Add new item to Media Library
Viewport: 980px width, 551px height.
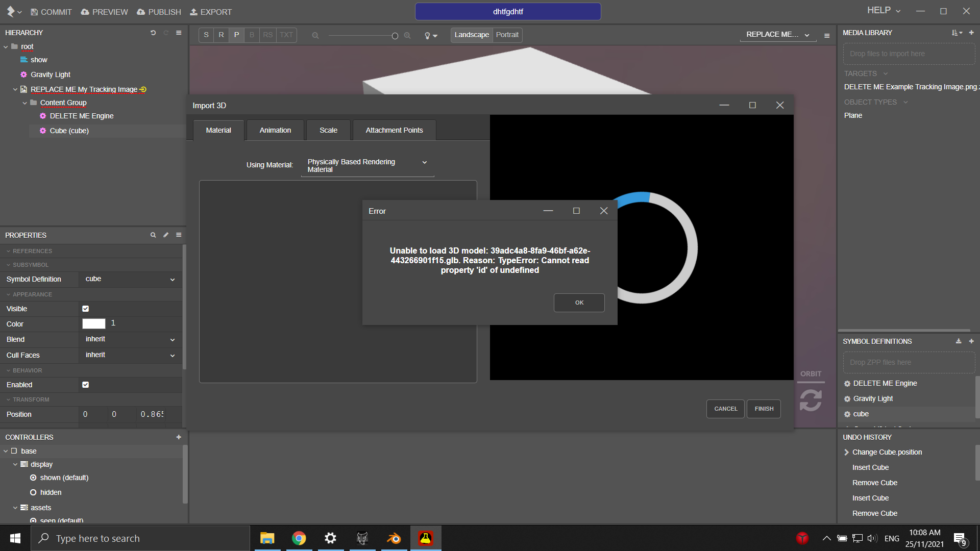pyautogui.click(x=971, y=33)
